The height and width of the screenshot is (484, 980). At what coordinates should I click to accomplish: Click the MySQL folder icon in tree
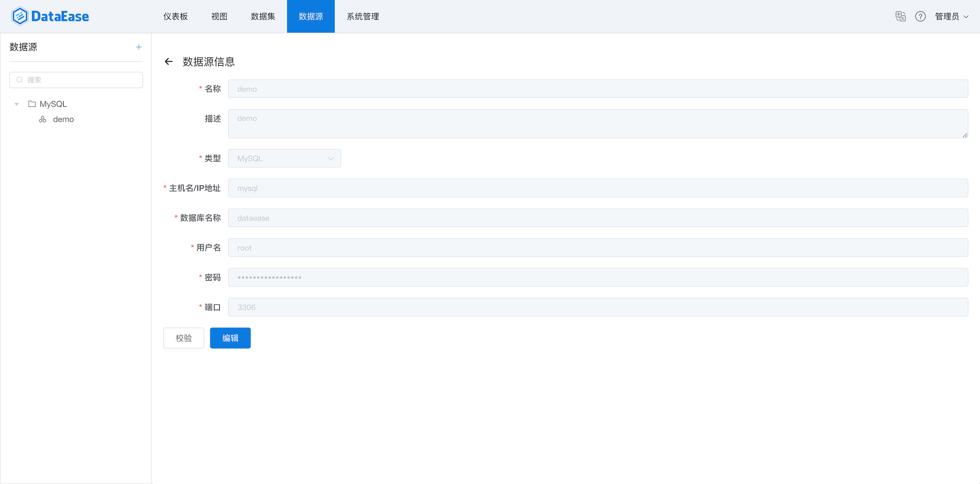pos(32,104)
